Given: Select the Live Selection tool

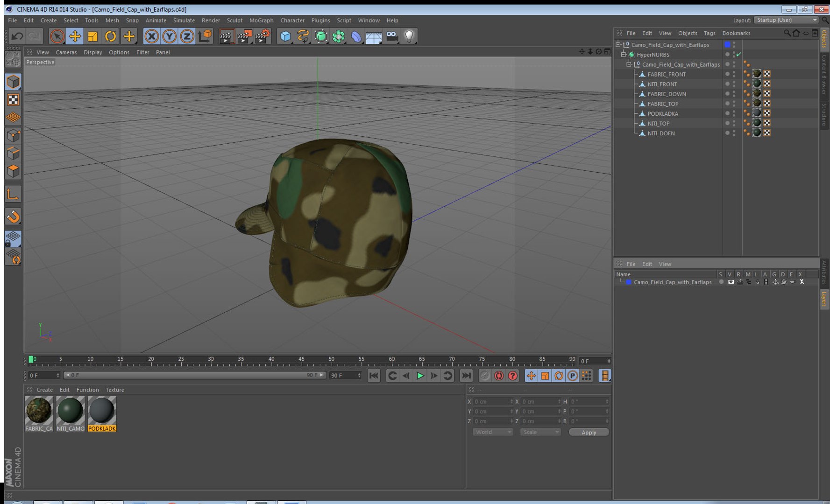Looking at the screenshot, I should (x=57, y=36).
